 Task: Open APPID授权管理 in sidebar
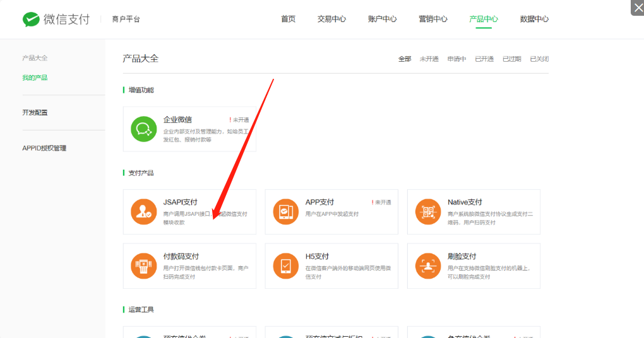[x=44, y=148]
